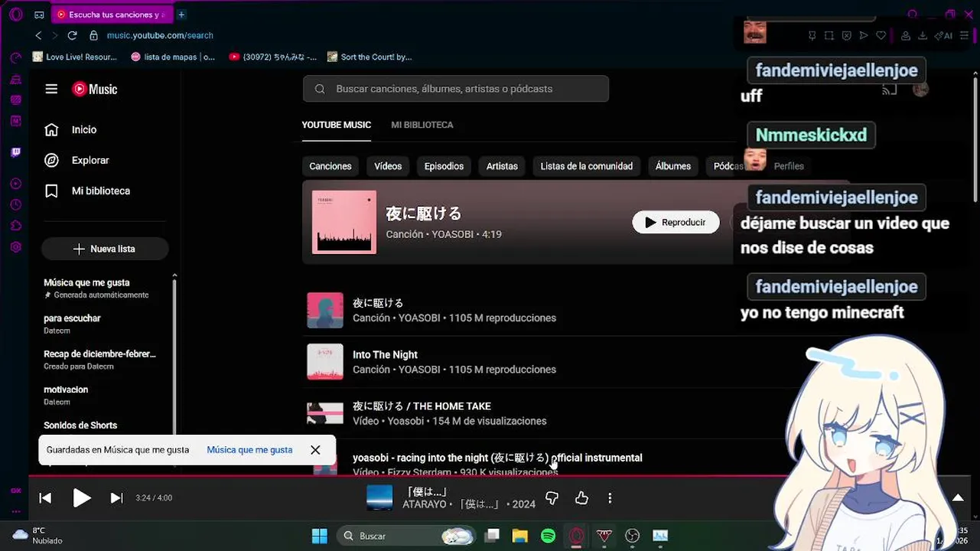Open the 'lista de mapas' bookmark
The height and width of the screenshot is (551, 980).
pyautogui.click(x=174, y=57)
